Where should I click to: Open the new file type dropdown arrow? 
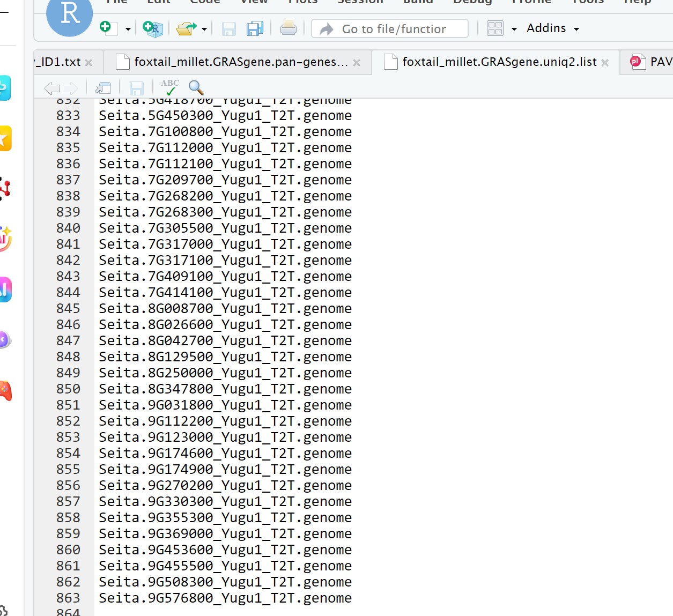click(128, 29)
